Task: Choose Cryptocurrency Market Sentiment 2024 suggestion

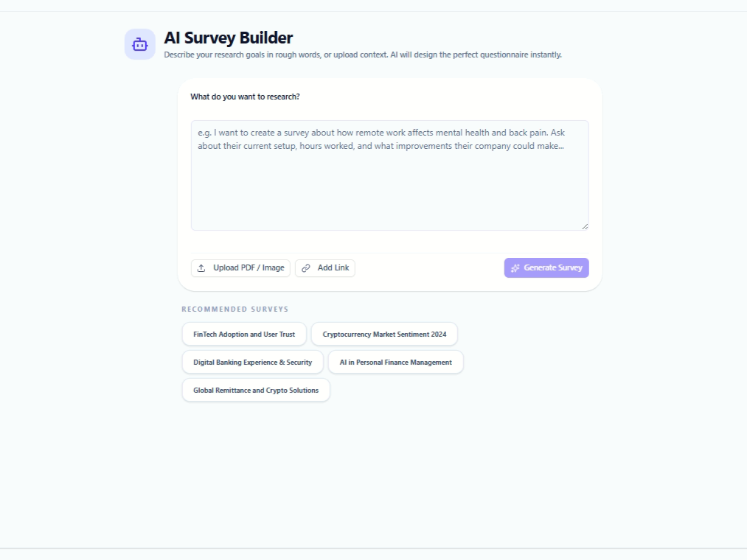Action: tap(384, 335)
